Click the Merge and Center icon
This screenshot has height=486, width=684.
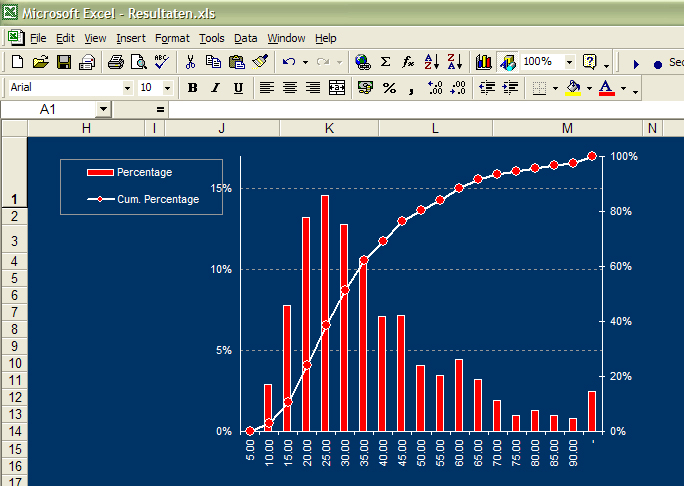click(337, 88)
